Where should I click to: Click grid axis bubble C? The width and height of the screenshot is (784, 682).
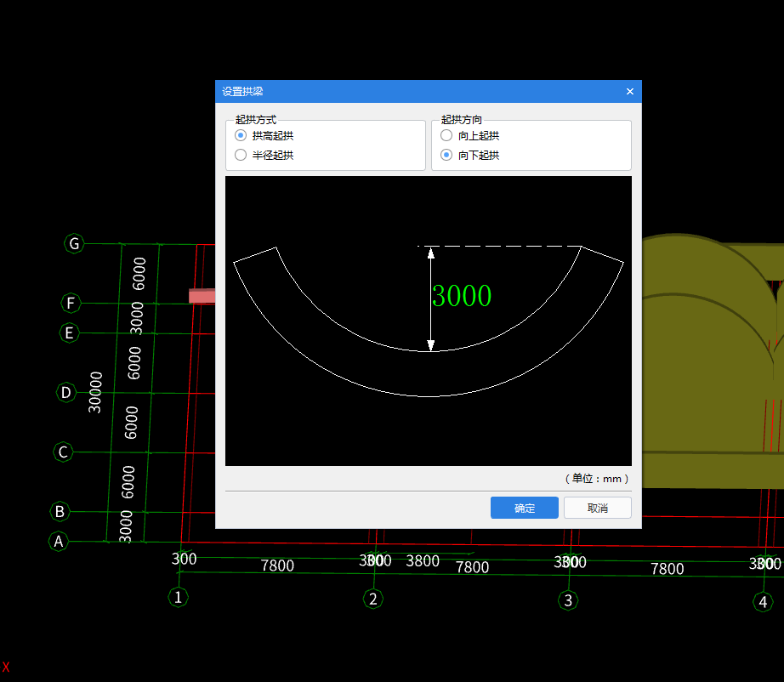point(63,452)
